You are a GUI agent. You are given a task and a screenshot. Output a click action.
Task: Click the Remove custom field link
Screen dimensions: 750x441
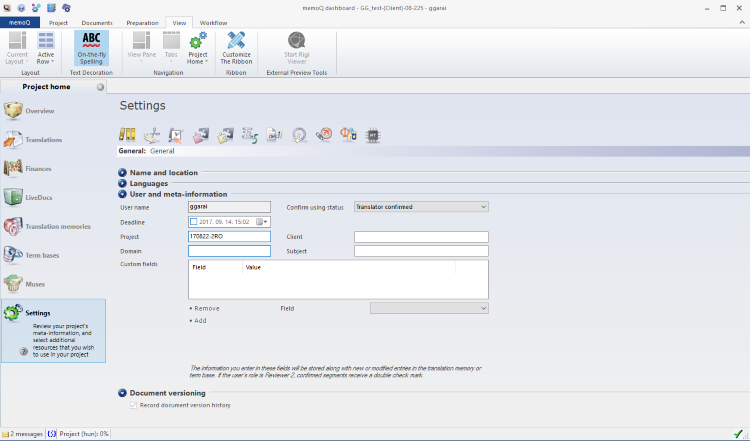(205, 308)
